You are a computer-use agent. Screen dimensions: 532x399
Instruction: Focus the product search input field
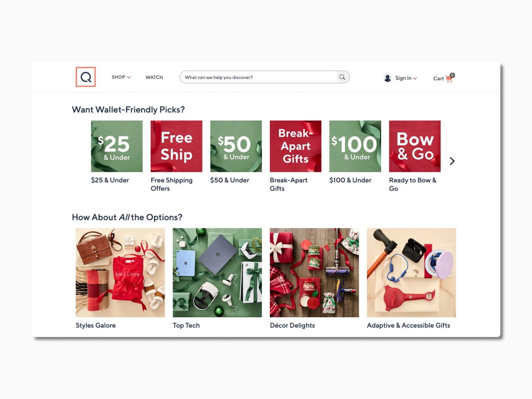point(259,77)
